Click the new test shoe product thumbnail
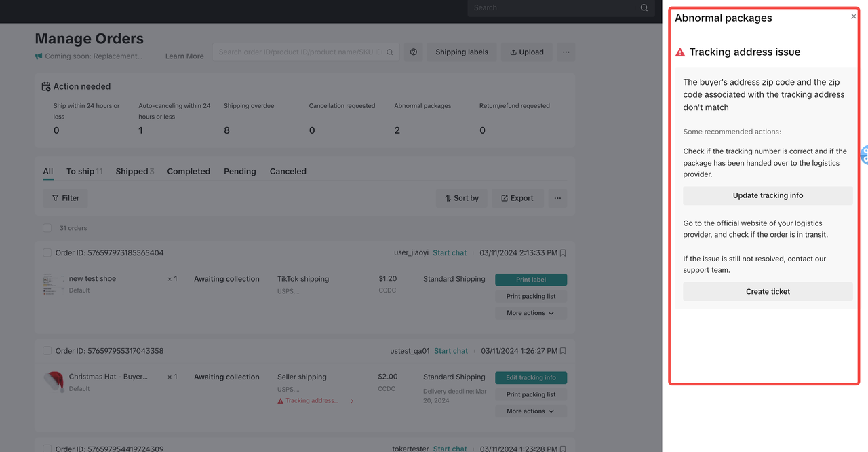Viewport: 868px width, 452px height. [52, 284]
